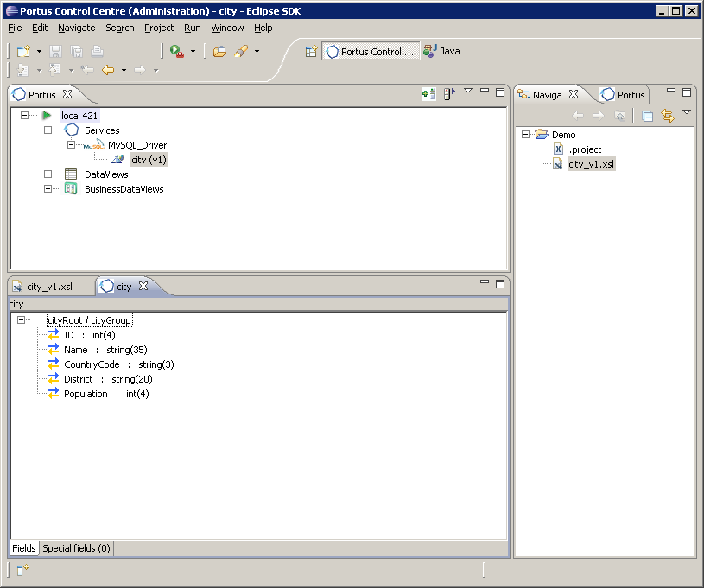Image resolution: width=704 pixels, height=588 pixels.
Task: Click the Forward navigation arrow icon
Action: tap(140, 70)
